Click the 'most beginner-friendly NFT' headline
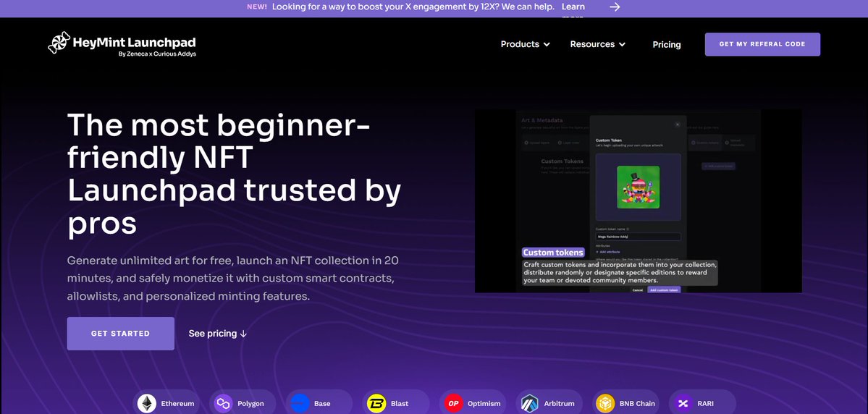868x414 pixels. point(234,174)
